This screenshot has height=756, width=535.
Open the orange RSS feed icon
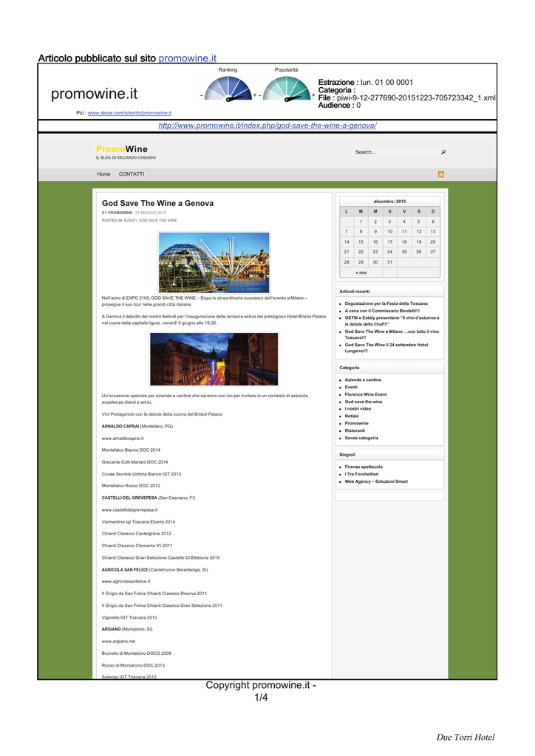(x=441, y=174)
